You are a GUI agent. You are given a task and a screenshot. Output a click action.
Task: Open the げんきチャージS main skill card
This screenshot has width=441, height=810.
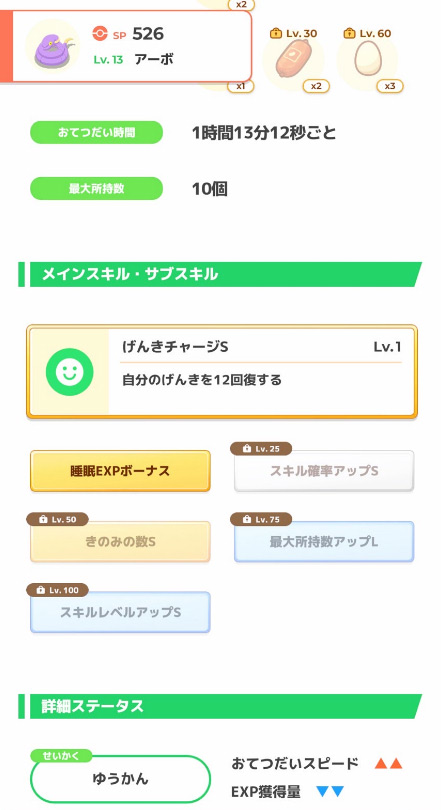click(x=222, y=371)
